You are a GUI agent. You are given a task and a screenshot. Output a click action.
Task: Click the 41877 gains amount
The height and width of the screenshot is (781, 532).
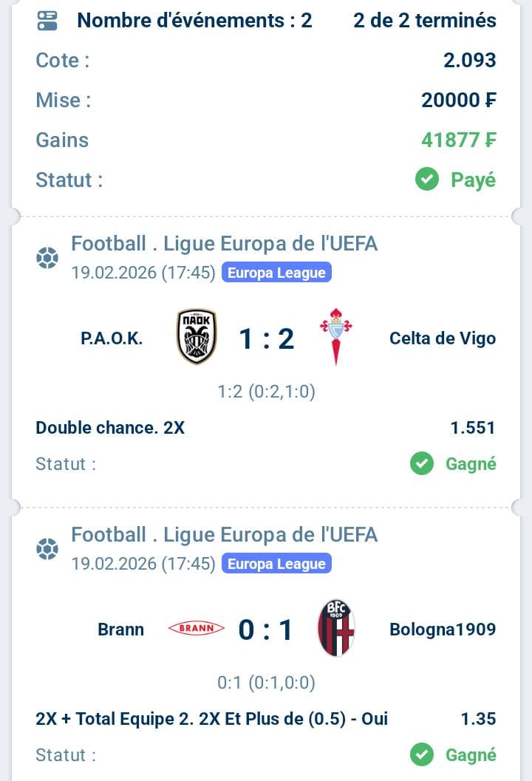point(458,140)
